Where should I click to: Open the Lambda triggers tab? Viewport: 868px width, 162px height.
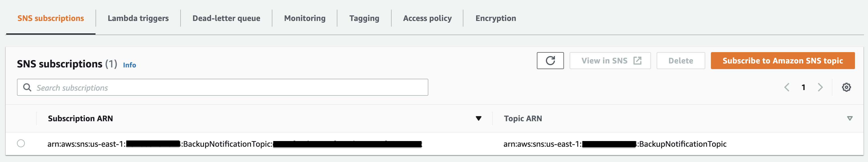coord(138,18)
